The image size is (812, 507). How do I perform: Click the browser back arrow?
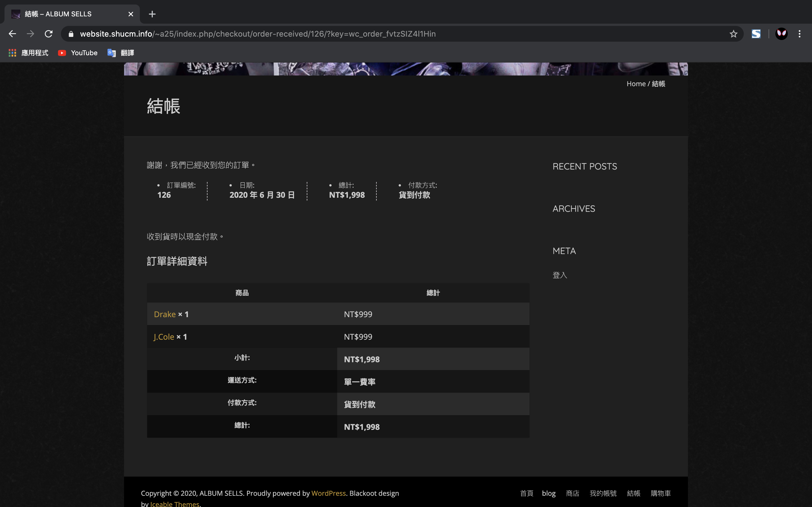(12, 34)
